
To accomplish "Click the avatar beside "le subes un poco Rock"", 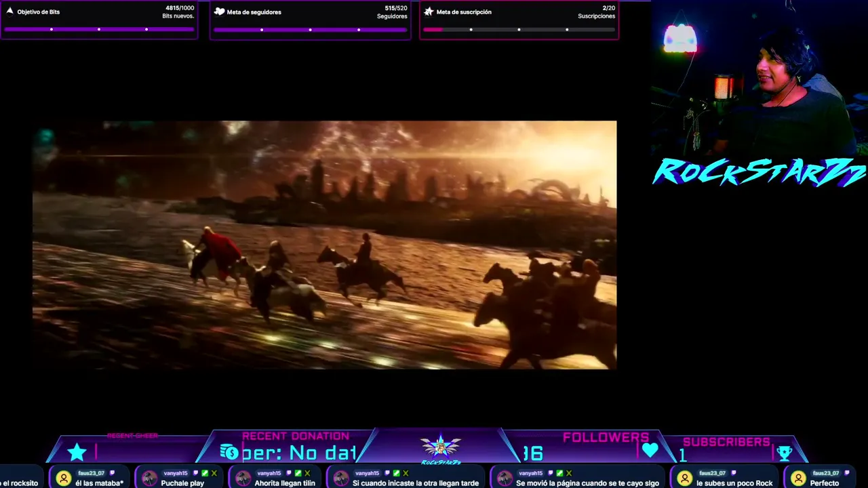I will [685, 479].
